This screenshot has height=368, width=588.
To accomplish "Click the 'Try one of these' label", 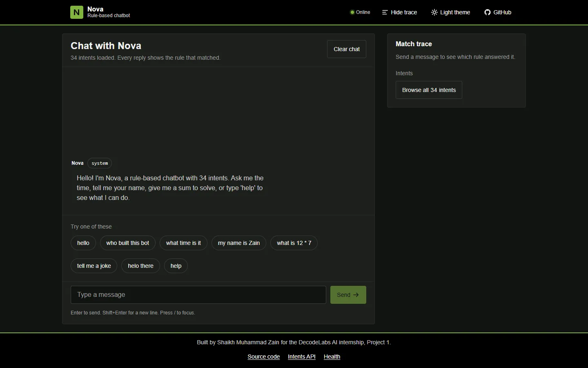I will point(91,227).
